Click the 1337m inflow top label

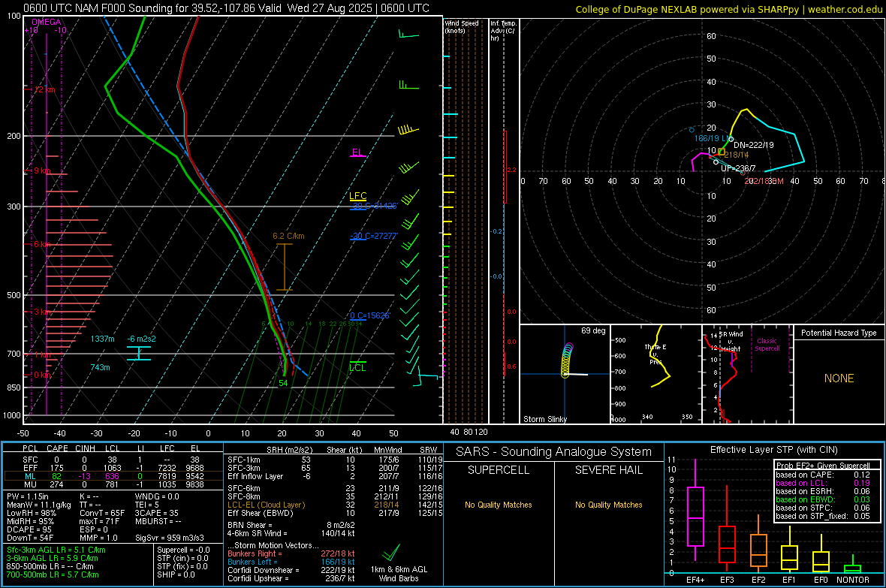pos(102,339)
